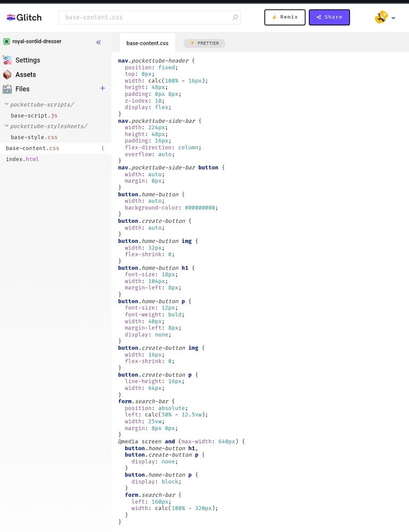Click 'overflow: auto;' line
This screenshot has width=409, height=532.
tap(149, 154)
